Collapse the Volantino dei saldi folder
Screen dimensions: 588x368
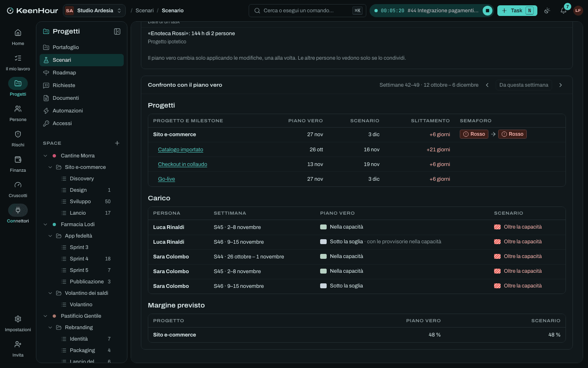tap(50, 293)
